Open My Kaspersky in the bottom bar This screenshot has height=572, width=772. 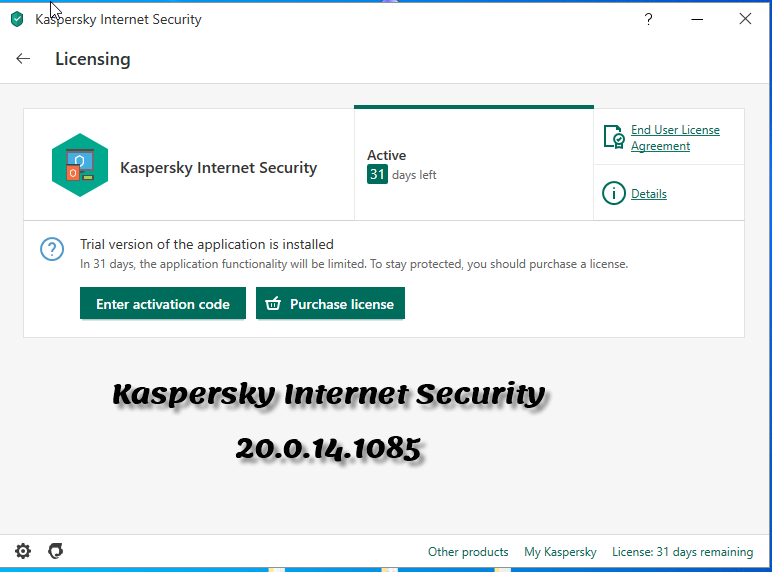coord(560,552)
